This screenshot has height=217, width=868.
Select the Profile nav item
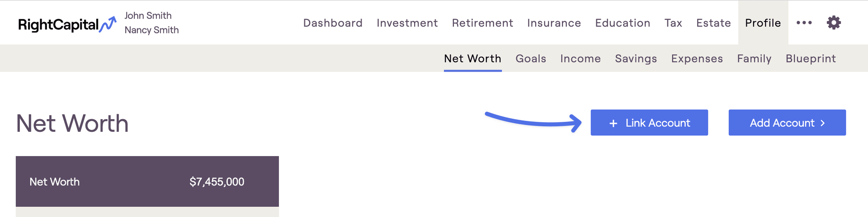pos(763,23)
